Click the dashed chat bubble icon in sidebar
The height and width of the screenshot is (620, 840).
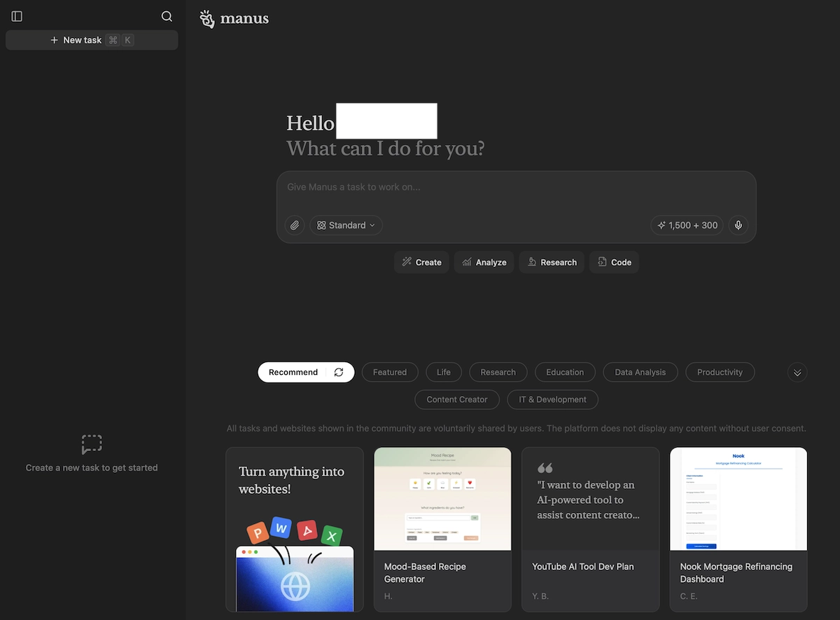[x=92, y=445]
